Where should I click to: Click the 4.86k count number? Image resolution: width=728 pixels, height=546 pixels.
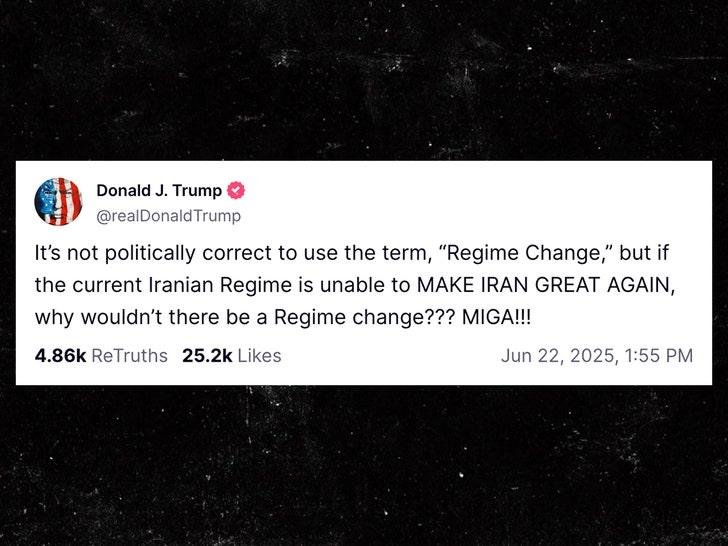(60, 356)
